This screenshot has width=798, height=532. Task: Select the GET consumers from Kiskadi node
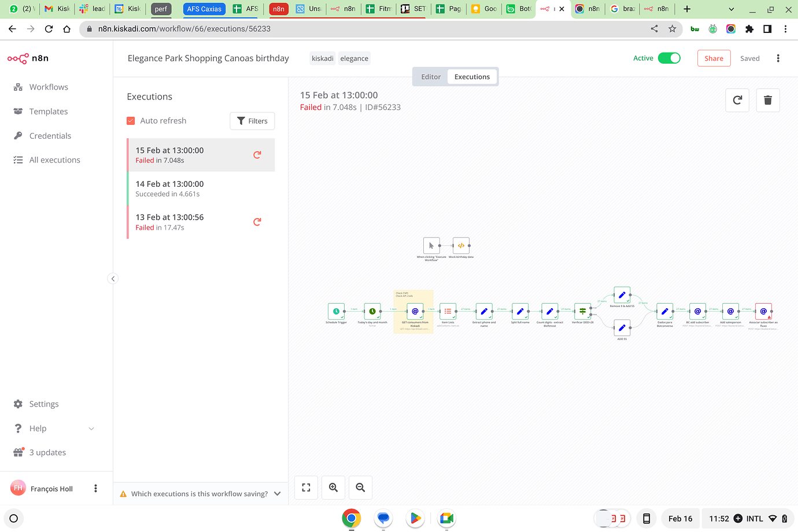click(414, 311)
